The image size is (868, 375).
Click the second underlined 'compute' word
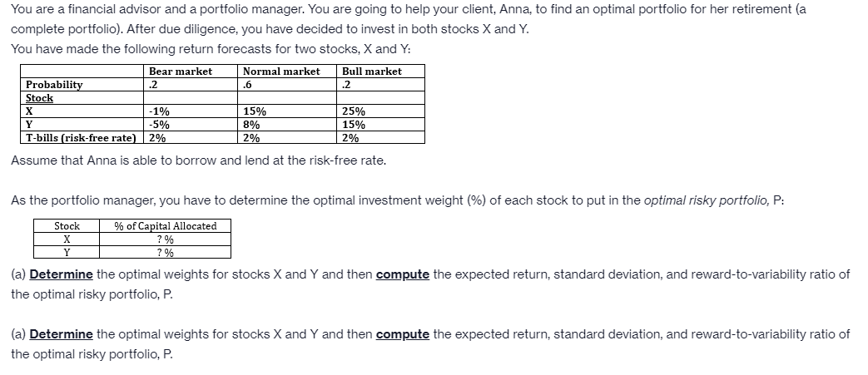pos(403,334)
